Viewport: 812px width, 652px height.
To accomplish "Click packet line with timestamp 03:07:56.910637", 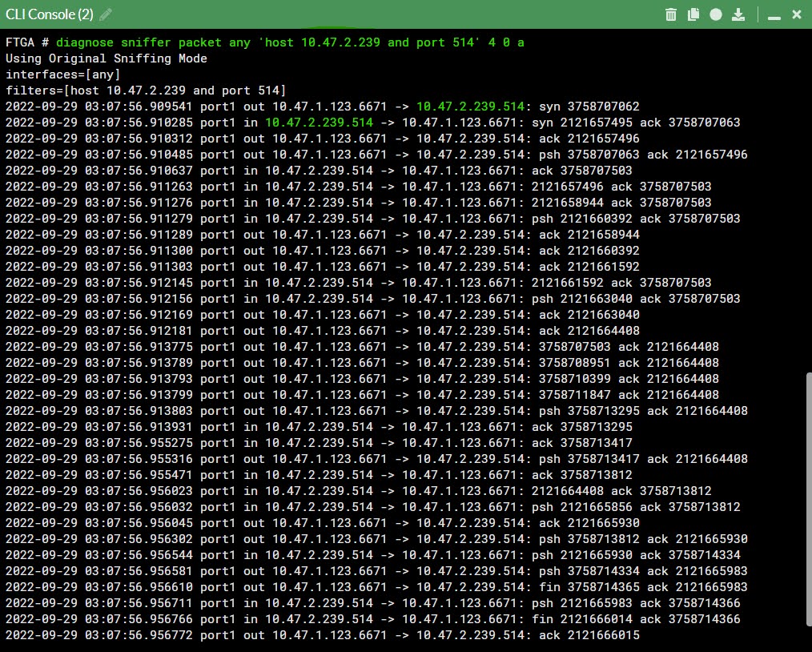I will click(319, 171).
